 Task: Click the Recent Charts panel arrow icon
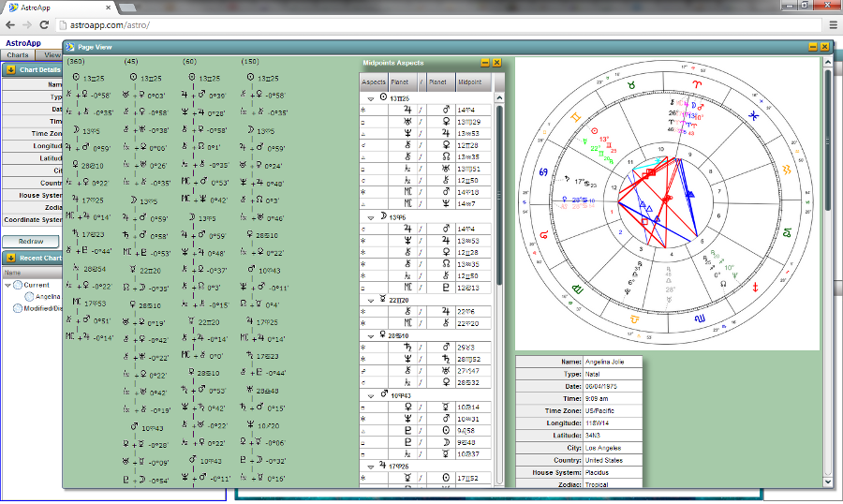(10, 258)
